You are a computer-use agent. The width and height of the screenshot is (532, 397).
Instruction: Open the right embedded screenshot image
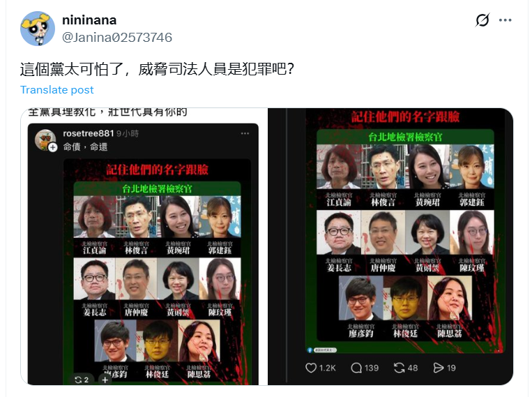pyautogui.click(x=390, y=247)
